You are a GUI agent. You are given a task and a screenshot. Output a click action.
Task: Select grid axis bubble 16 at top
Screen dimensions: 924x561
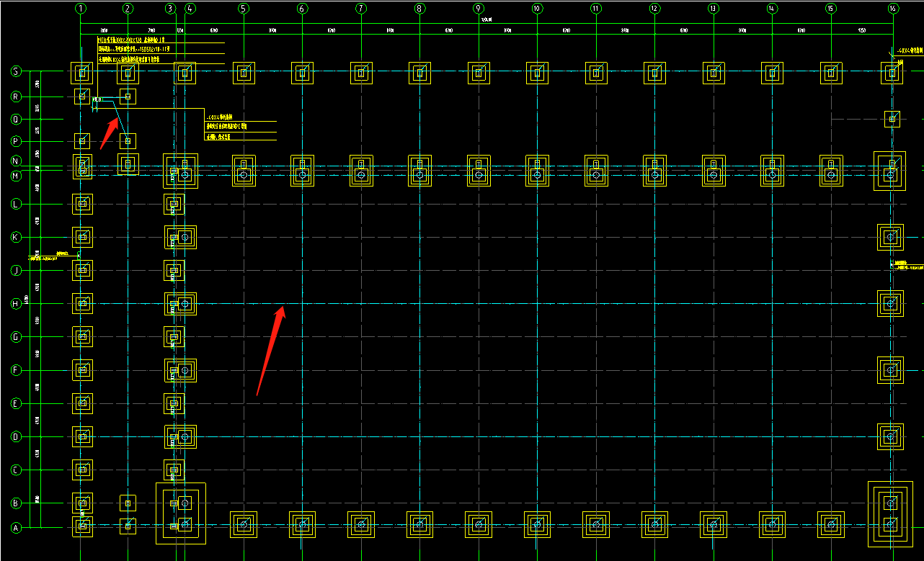pos(893,9)
